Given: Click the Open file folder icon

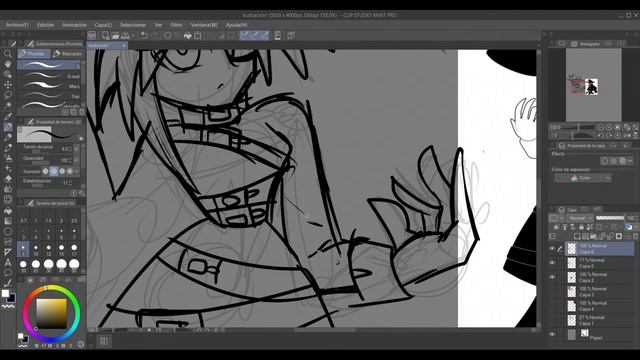Looking at the screenshot, I should click(x=115, y=36).
